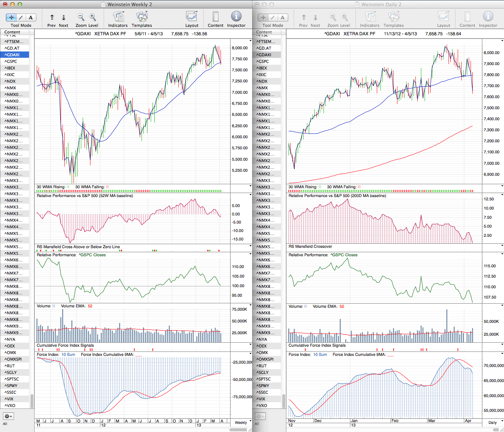This screenshot has width=504, height=432.
Task: Select line drawing tool mode in Weekly window
Action: [x=21, y=17]
